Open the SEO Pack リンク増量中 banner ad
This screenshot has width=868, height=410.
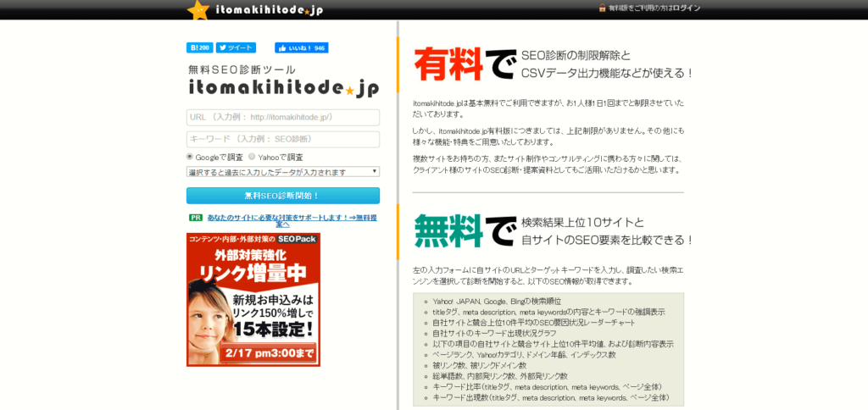[253, 299]
